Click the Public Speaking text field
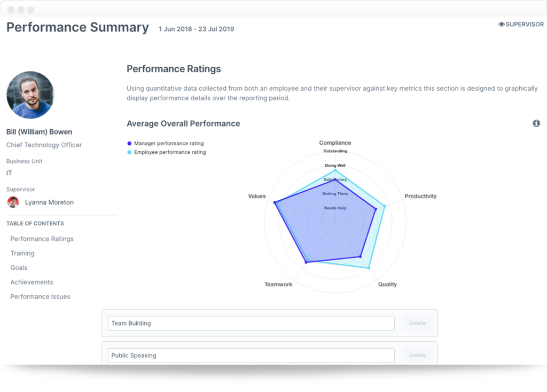Screen dimensions: 547x392 251,355
